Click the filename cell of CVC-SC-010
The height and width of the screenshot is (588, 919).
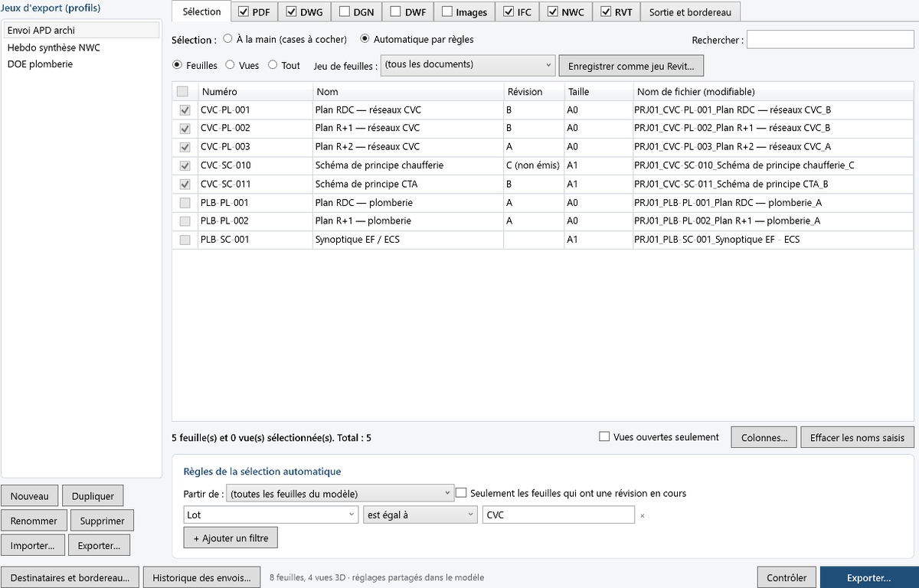pyautogui.click(x=773, y=165)
